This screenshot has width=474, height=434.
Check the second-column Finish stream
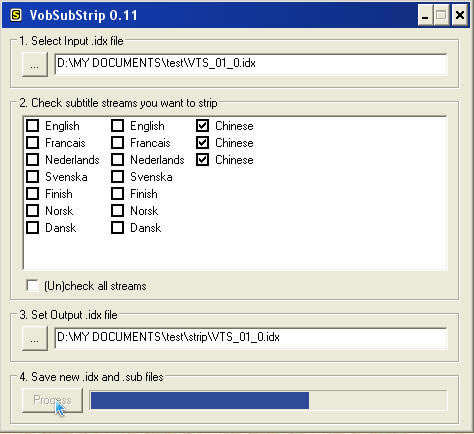click(117, 194)
